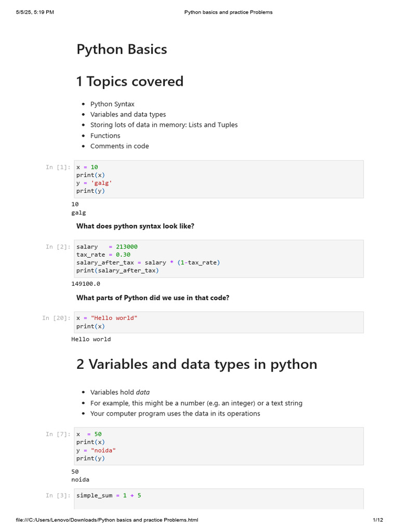
Task: Click the "In [2]:" cell prompt
Action: 57,247
